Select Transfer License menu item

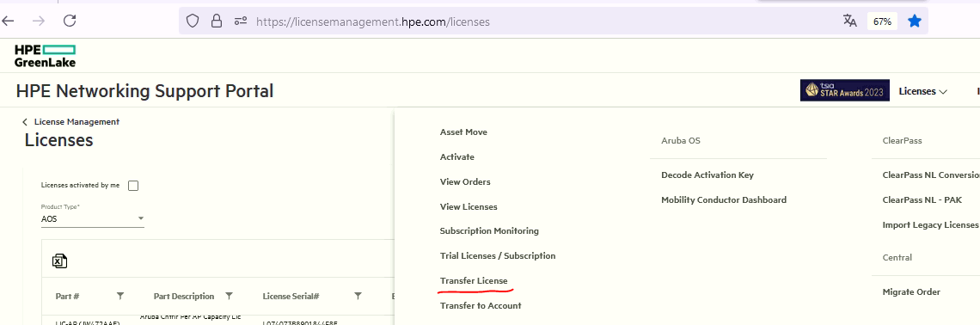[474, 280]
